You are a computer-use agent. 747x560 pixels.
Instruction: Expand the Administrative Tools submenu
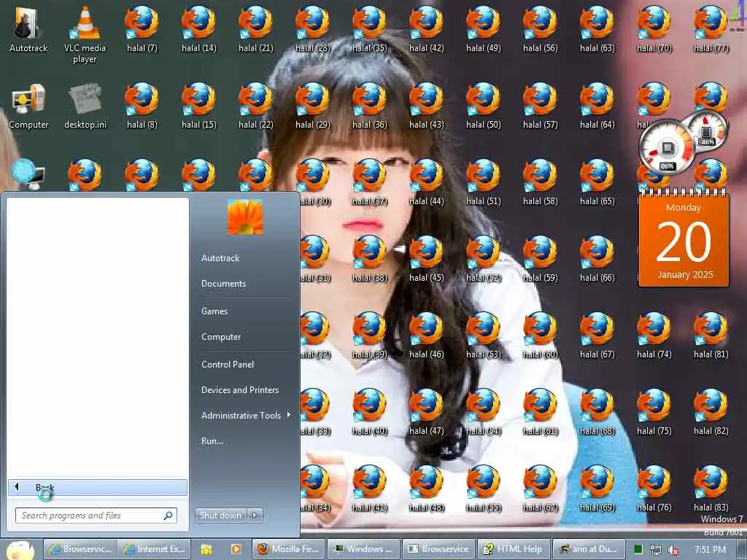[x=245, y=416]
